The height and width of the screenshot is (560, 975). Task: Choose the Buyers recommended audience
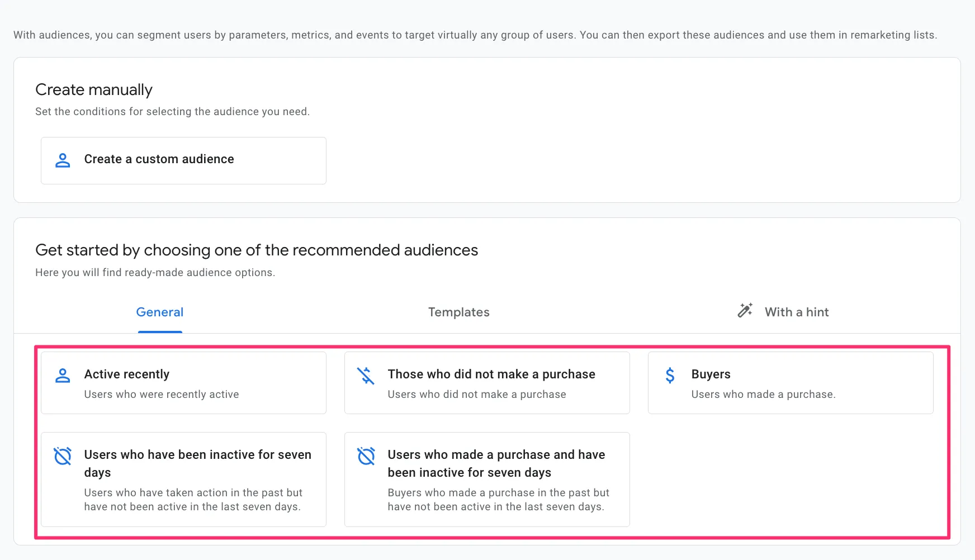790,382
